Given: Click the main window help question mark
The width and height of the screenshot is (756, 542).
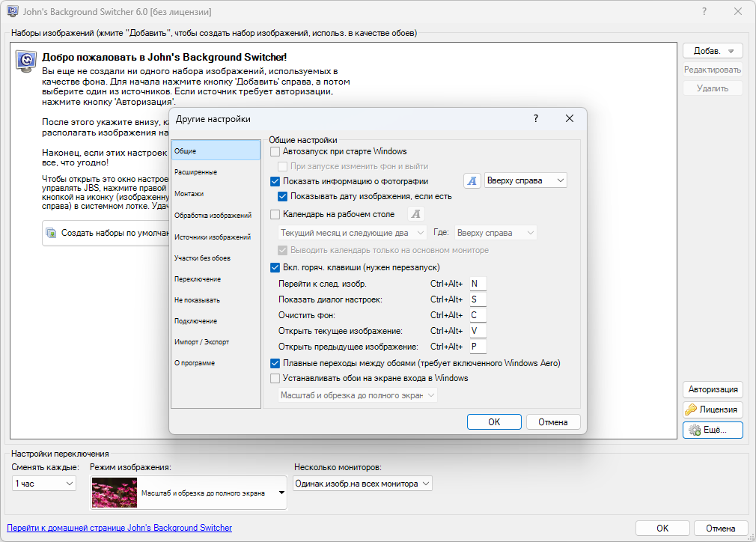Looking at the screenshot, I should point(704,12).
